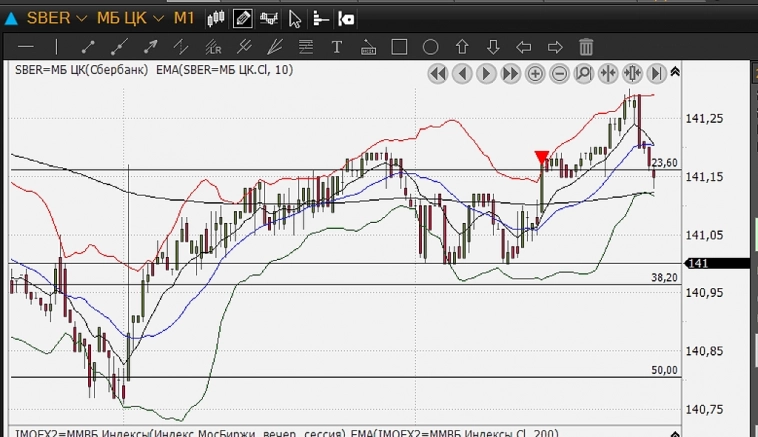The image size is (758, 437).
Task: Toggle the drawing pencil toolbar button
Action: point(242,18)
